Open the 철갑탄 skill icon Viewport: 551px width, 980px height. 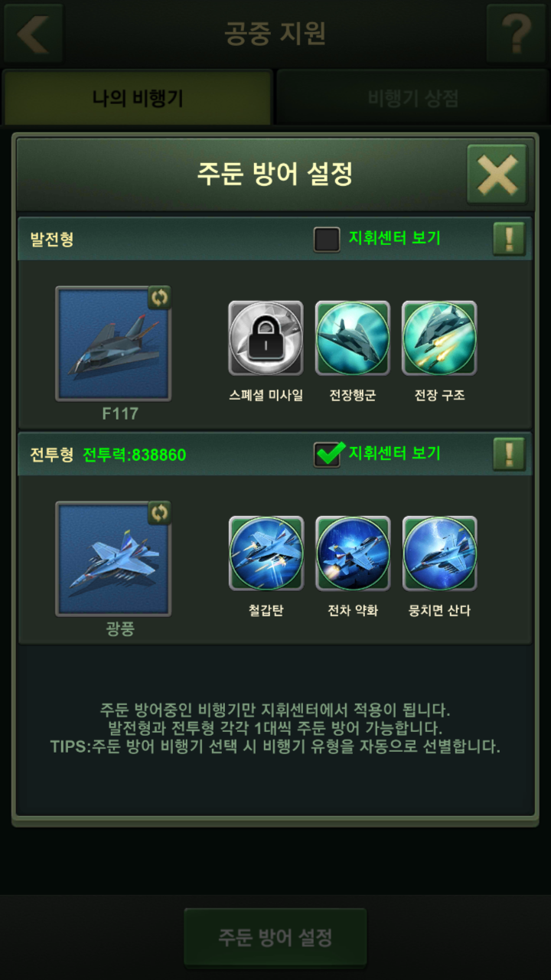[266, 553]
